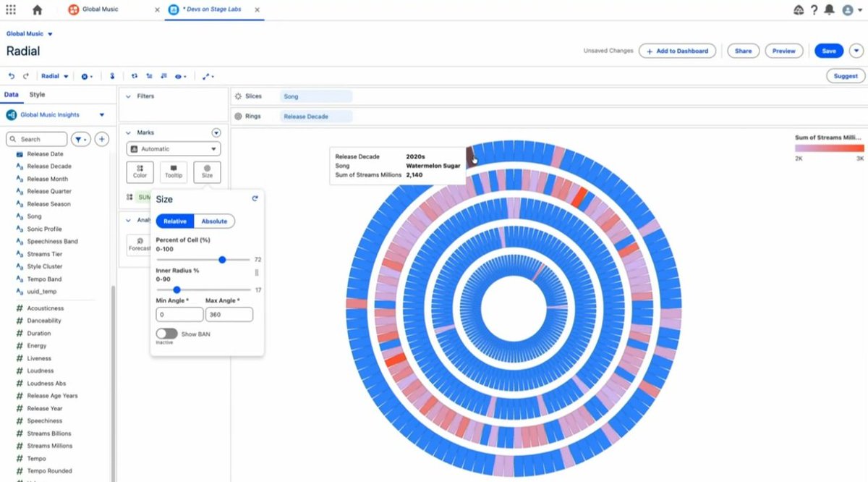Click the redo arrow in toolbar
This screenshot has width=868, height=482.
click(26, 76)
